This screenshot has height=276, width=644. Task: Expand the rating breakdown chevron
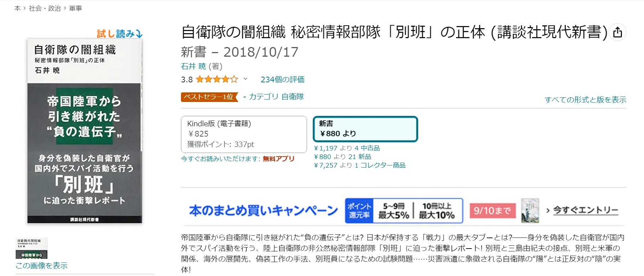coord(245,79)
